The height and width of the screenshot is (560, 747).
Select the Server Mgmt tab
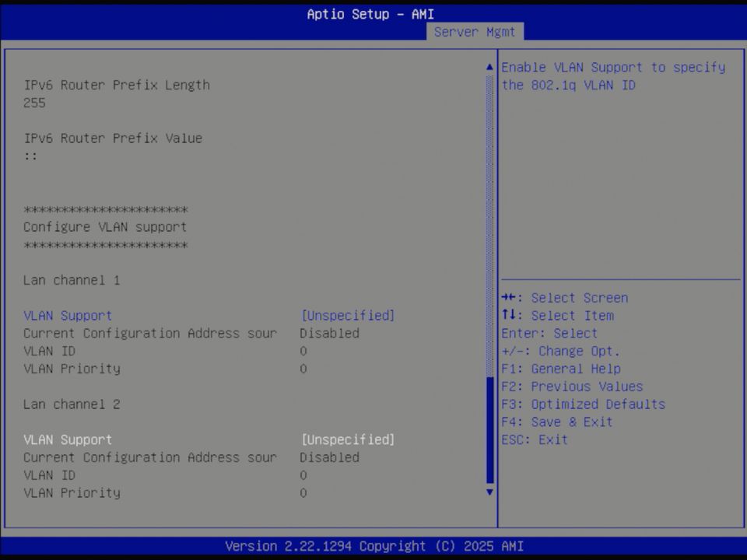coord(475,32)
